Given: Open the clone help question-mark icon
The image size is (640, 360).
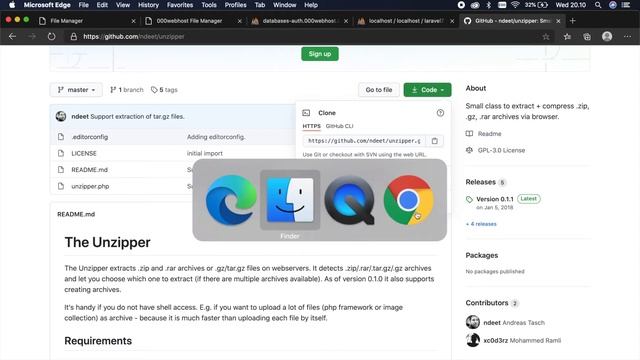Looking at the screenshot, I should (x=440, y=113).
